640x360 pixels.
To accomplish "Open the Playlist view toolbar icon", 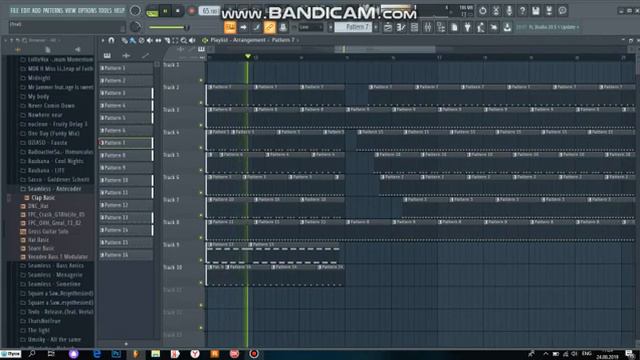I will click(x=388, y=27).
